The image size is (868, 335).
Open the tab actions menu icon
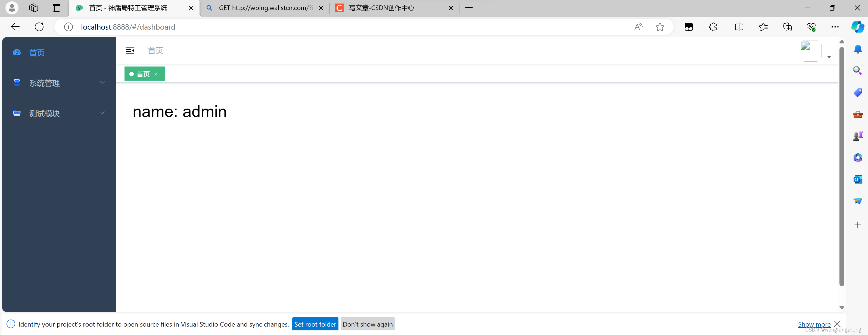click(57, 8)
